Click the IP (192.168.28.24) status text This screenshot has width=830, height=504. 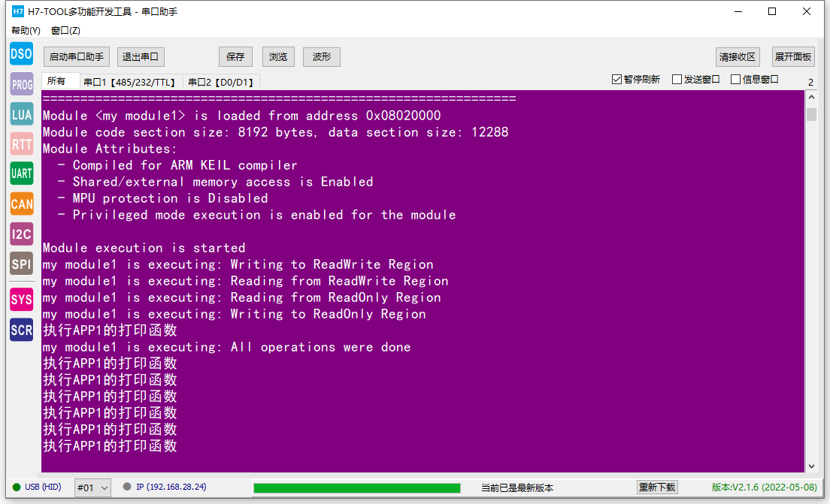click(171, 487)
